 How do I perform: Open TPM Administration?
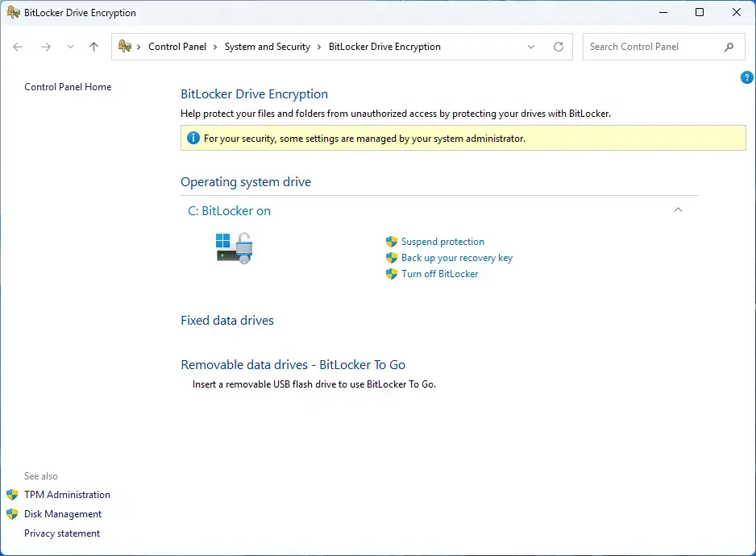(67, 495)
